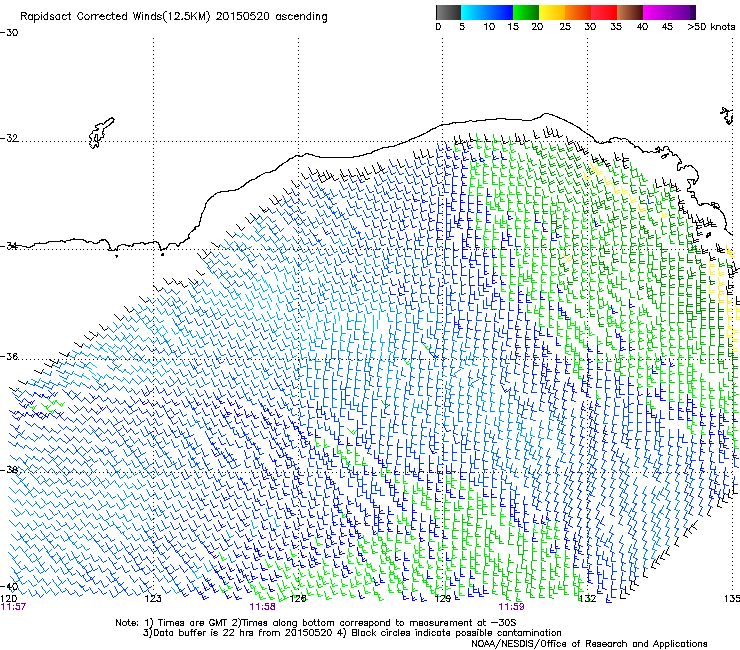Click the -32 latitude label

9,138
